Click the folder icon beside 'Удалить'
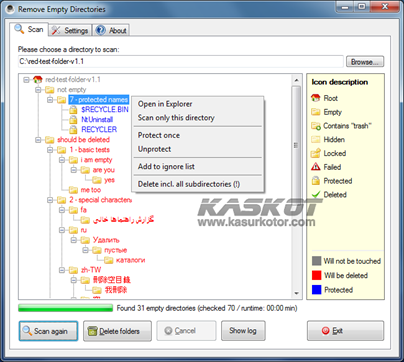The width and height of the screenshot is (404, 362). (x=85, y=240)
